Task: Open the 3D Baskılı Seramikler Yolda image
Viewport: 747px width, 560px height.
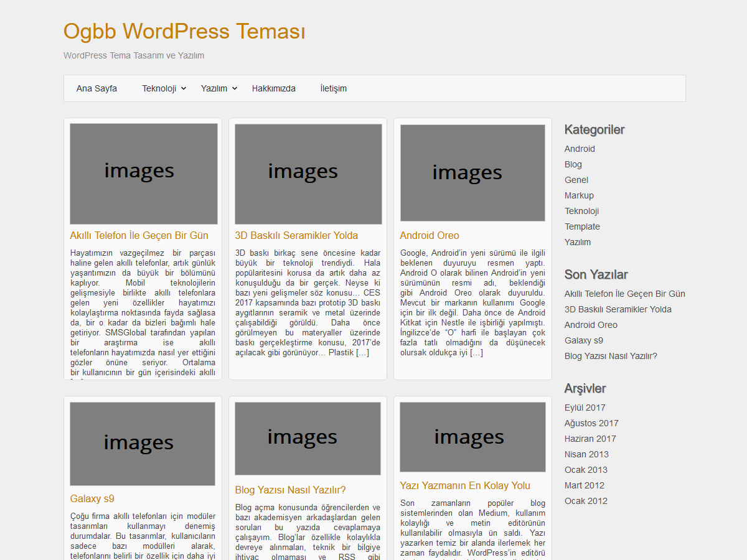Action: (308, 174)
